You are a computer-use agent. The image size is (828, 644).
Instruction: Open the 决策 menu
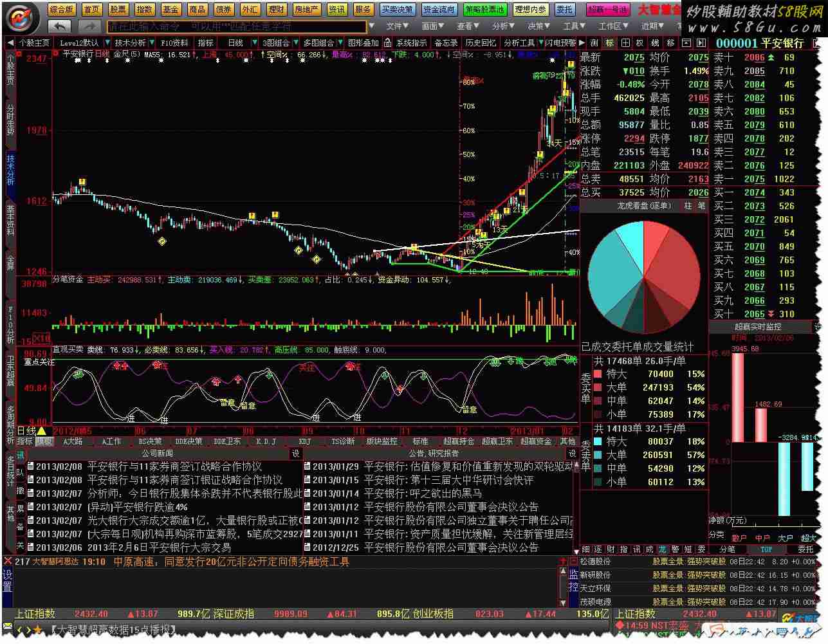click(x=538, y=26)
